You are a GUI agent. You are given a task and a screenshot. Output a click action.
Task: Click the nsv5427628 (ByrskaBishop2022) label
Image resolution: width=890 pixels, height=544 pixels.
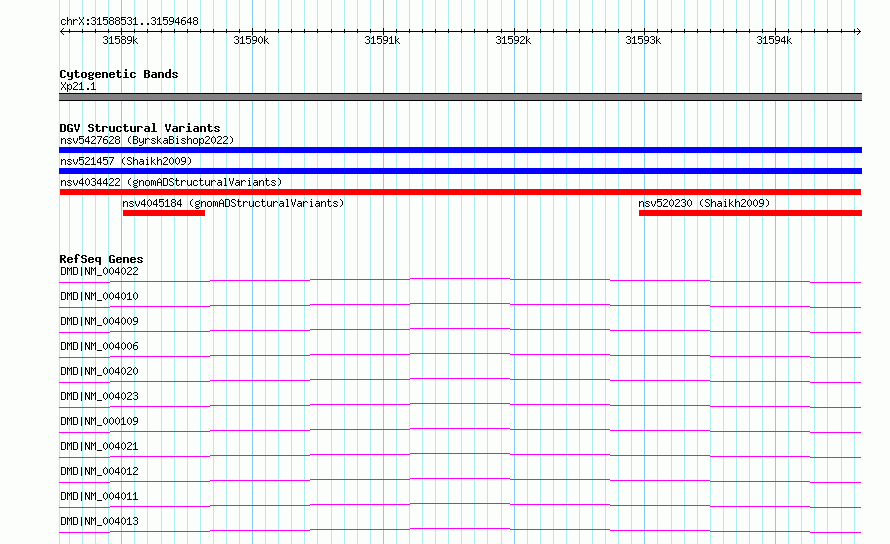click(x=147, y=140)
